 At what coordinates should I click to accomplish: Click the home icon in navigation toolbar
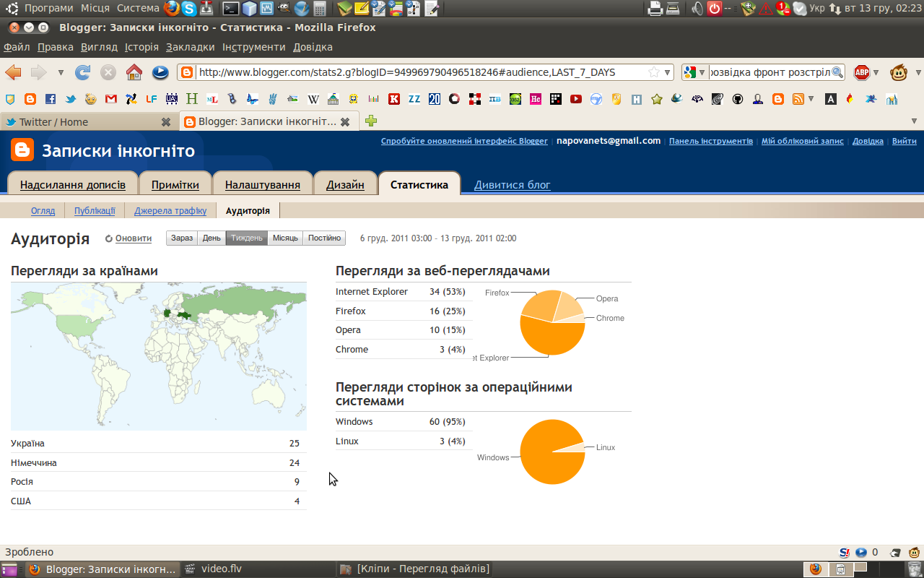coord(134,72)
